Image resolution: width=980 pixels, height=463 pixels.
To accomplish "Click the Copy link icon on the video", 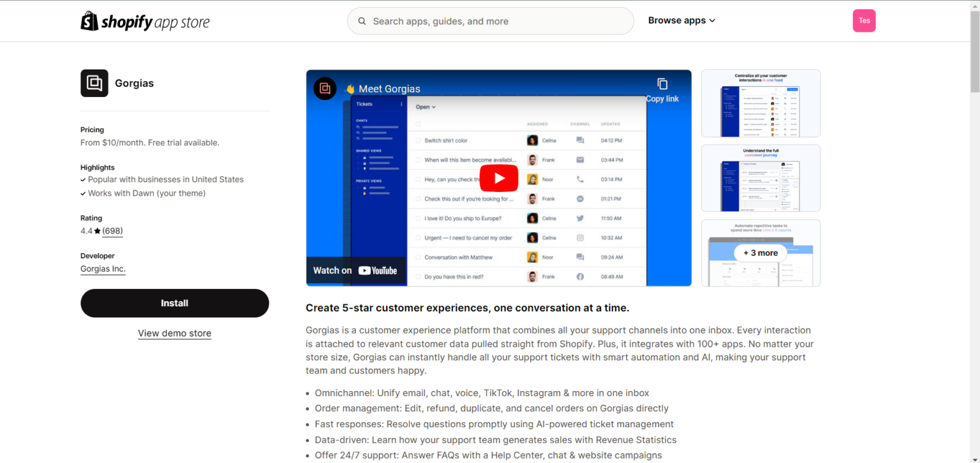I will (x=662, y=84).
